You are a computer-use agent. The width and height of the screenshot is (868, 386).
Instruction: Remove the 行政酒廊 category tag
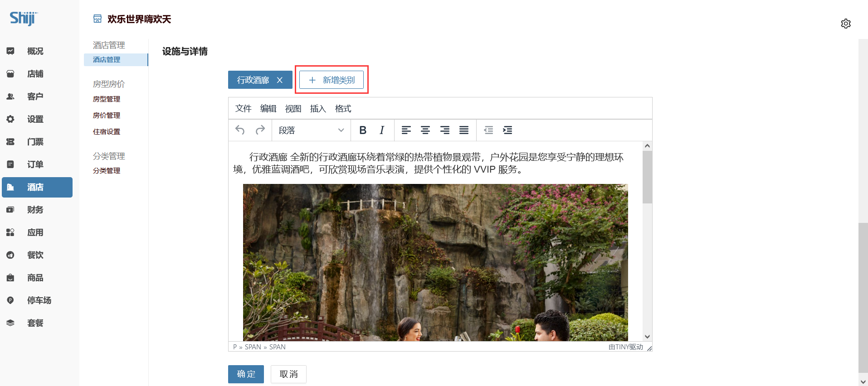(x=280, y=80)
